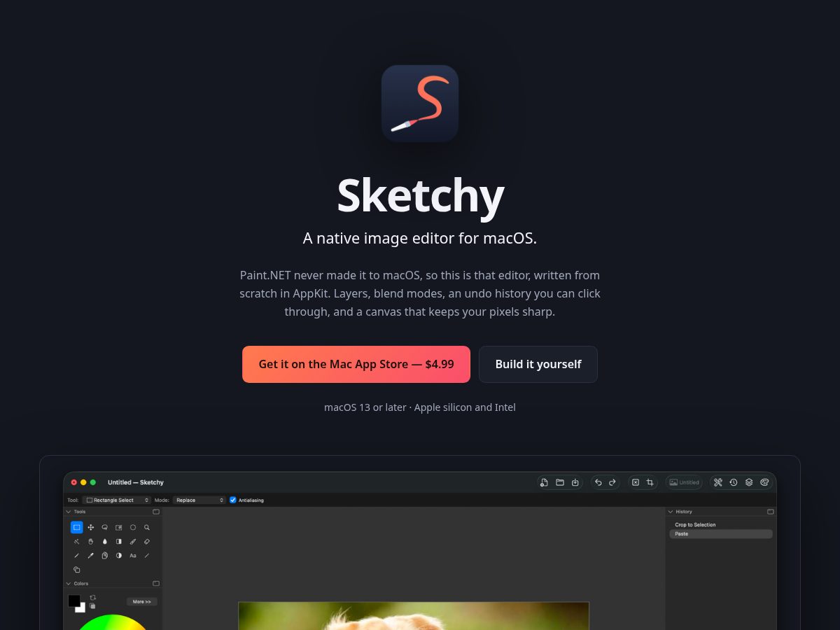The height and width of the screenshot is (630, 840).
Task: Select the Eraser tool
Action: click(x=147, y=541)
